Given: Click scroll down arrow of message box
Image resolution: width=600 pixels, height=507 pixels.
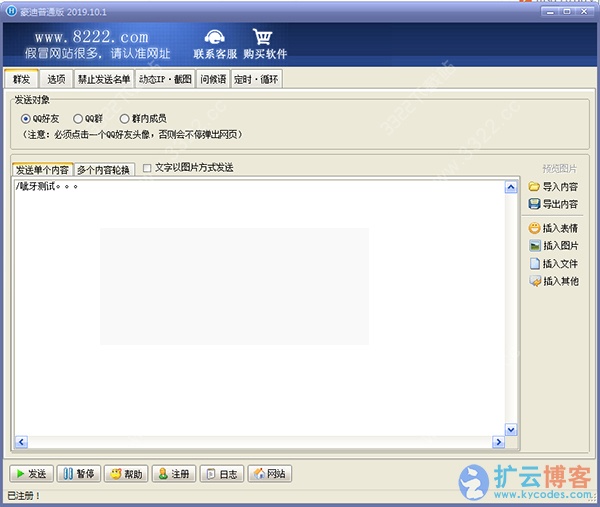Looking at the screenshot, I should [x=511, y=430].
